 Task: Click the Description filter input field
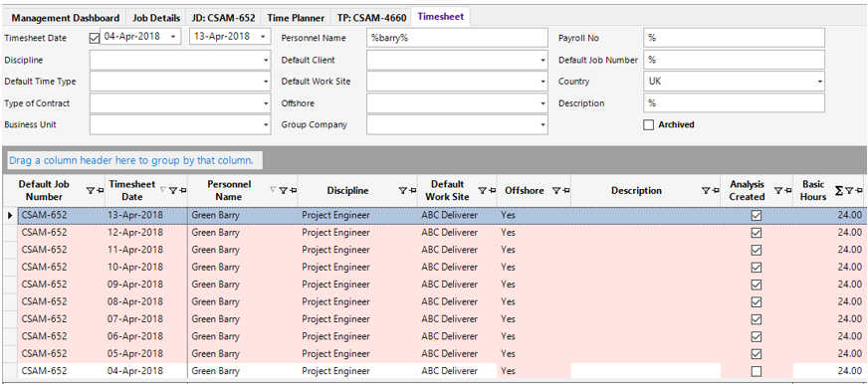[734, 102]
